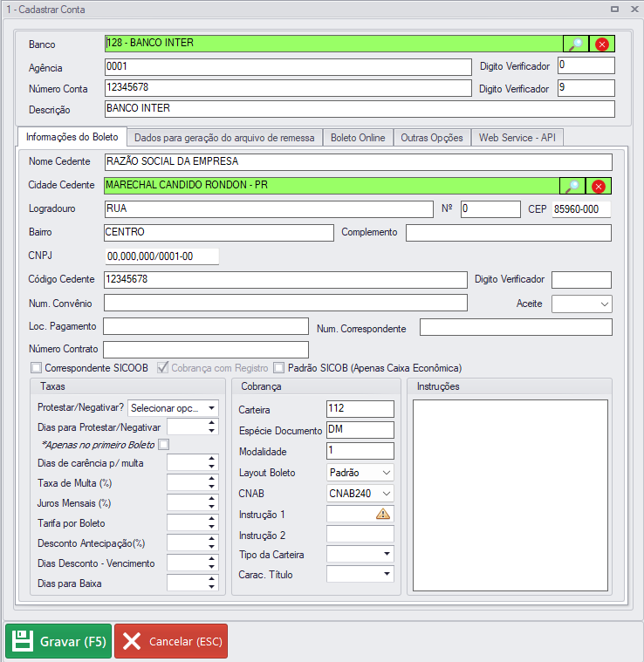Screen dimensions: 644x662
Task: Click Agência Digito Verificador field
Action: (x=586, y=65)
